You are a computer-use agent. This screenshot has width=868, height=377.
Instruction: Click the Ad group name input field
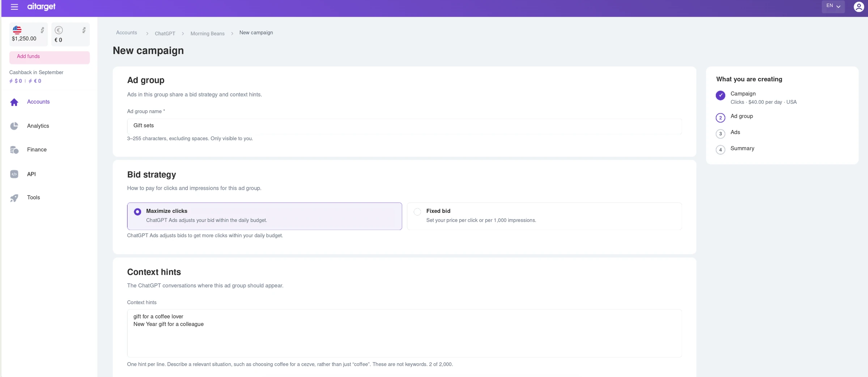404,126
